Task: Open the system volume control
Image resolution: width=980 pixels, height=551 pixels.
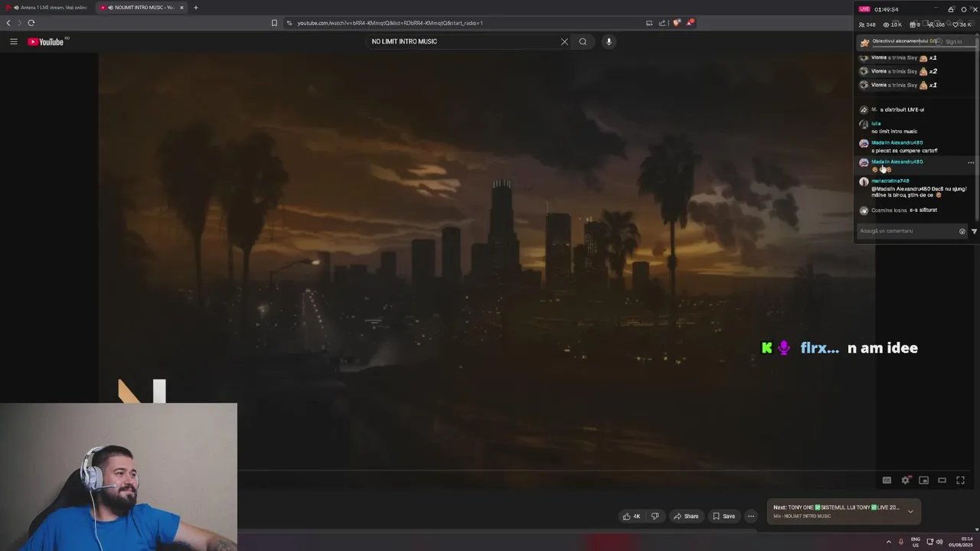Action: (x=939, y=542)
